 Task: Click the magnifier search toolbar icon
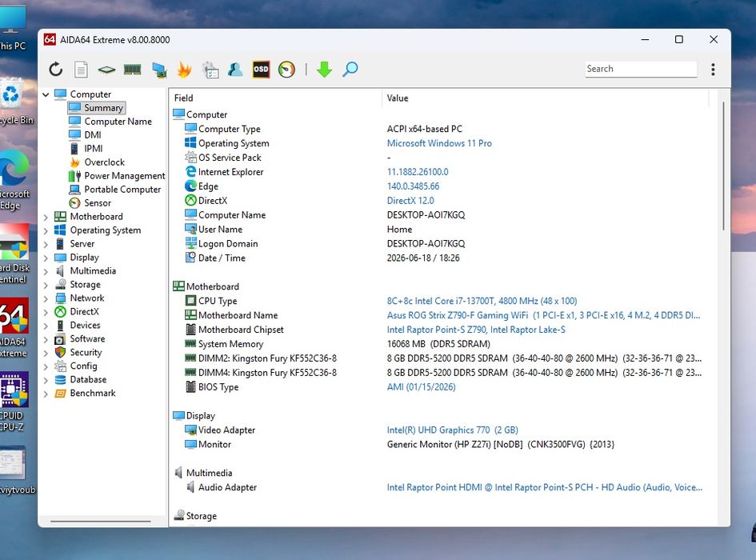tap(350, 70)
